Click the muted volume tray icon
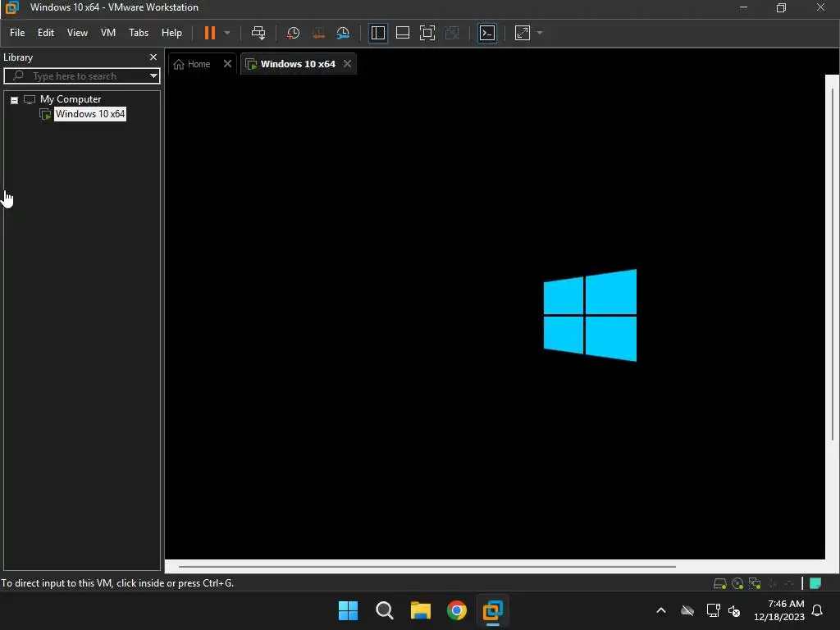 tap(734, 610)
